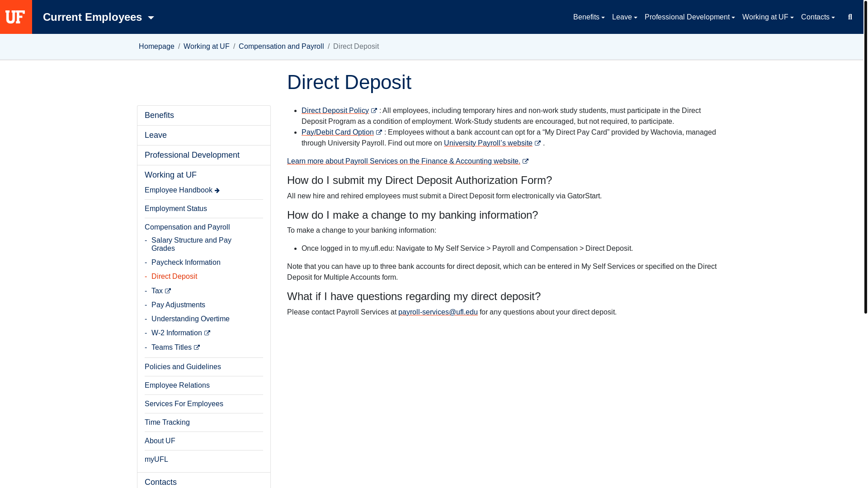Open the Leave top navigation dropdown
The image size is (868, 488).
(624, 17)
